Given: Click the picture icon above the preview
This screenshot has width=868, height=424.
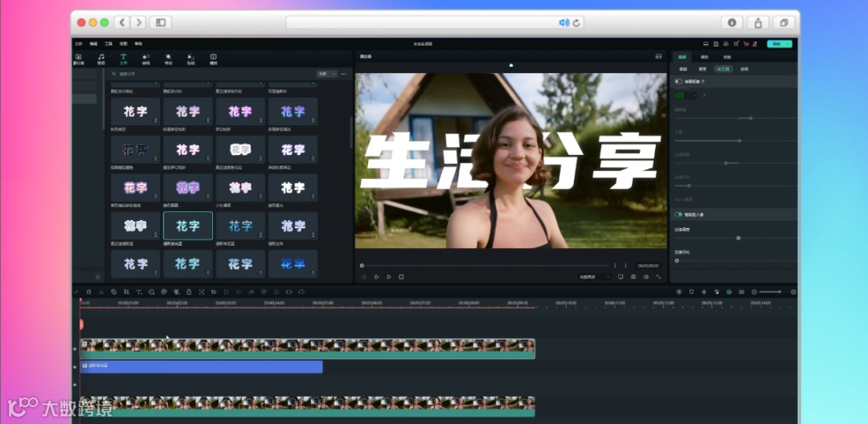Looking at the screenshot, I should point(658,56).
